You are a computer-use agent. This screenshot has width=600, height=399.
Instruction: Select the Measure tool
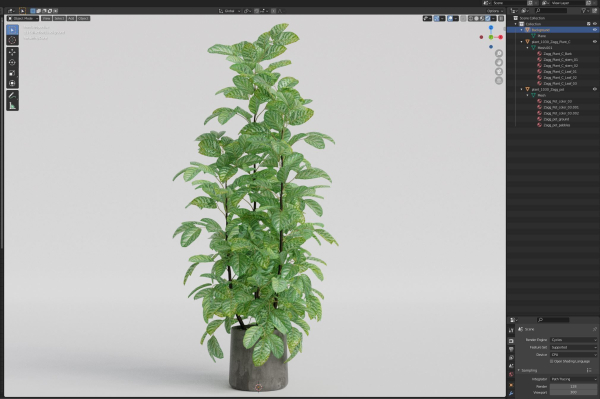click(12, 106)
